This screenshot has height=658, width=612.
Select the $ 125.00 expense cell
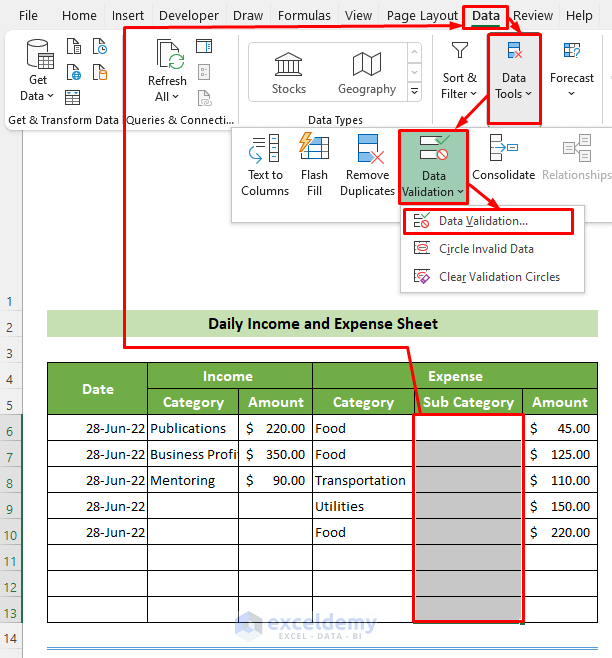pos(560,454)
